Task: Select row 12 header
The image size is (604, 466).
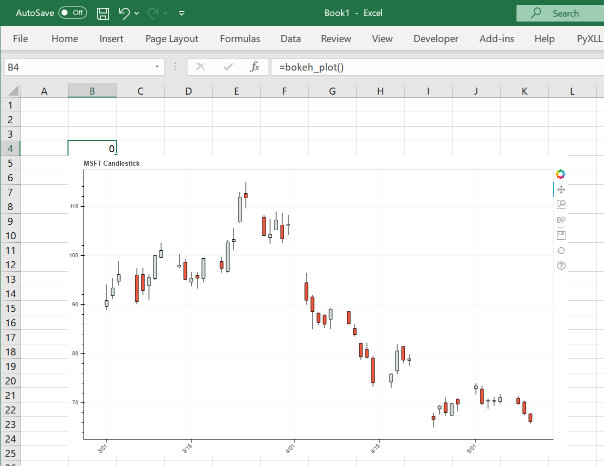Action: tap(10, 265)
